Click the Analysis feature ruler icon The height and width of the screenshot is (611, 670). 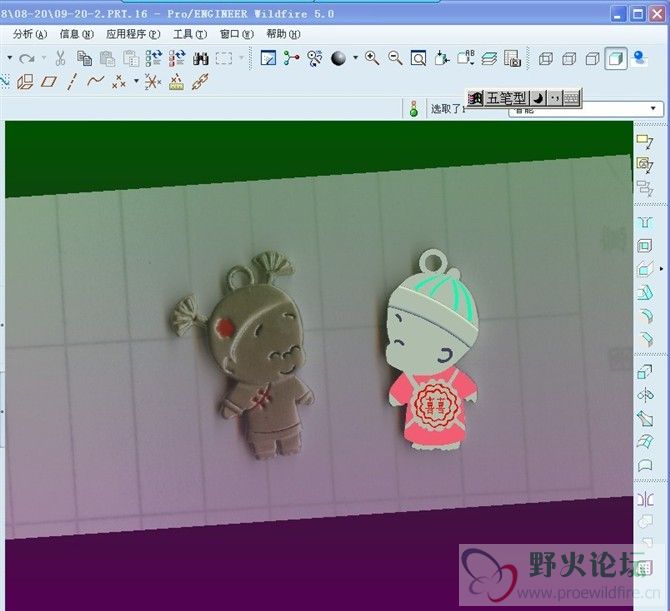[x=176, y=81]
